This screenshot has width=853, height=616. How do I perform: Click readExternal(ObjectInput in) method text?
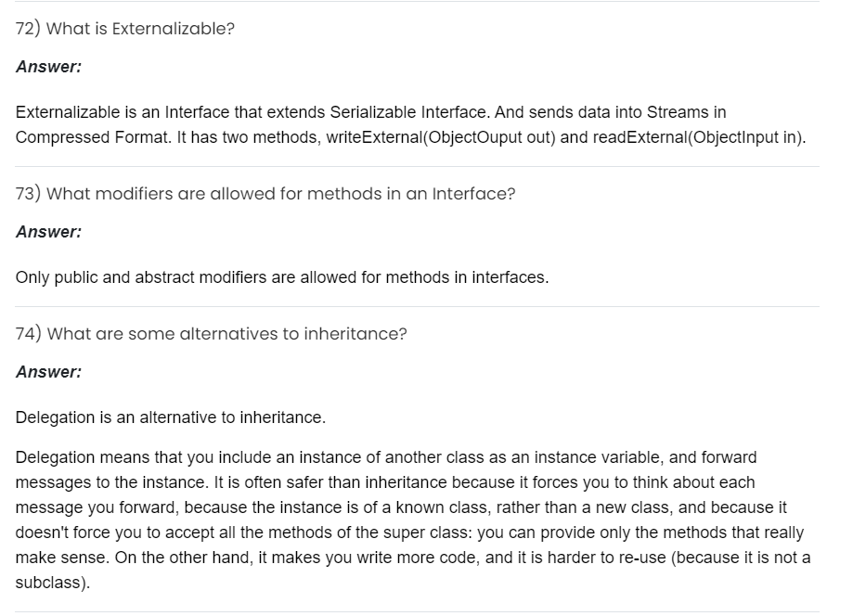tap(715, 137)
